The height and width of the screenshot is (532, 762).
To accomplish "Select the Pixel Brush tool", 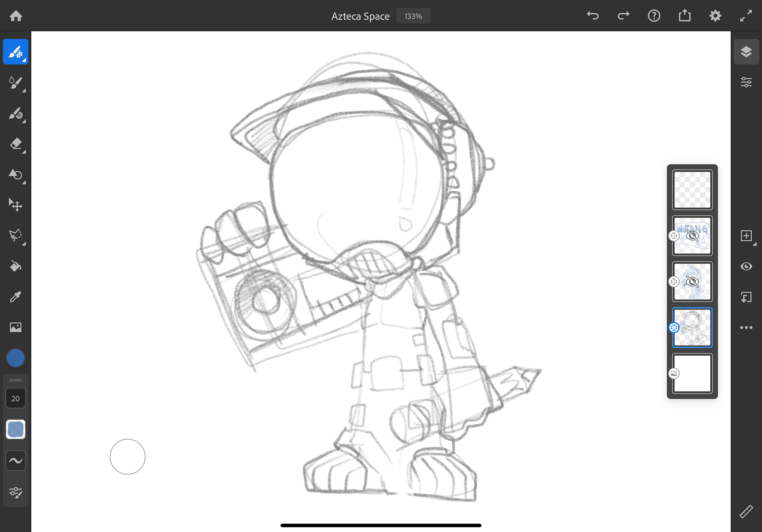I will pyautogui.click(x=15, y=52).
